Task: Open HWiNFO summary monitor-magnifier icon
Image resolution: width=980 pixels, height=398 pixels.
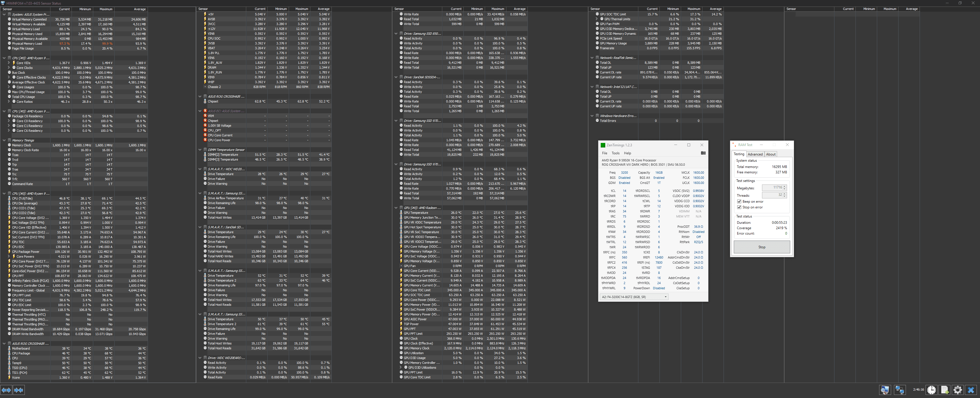Action: [x=885, y=390]
